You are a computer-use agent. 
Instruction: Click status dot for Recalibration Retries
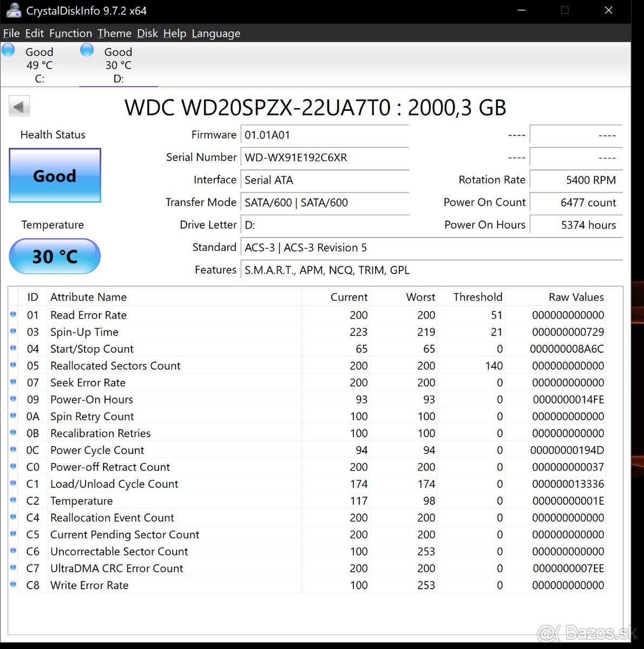[13, 433]
